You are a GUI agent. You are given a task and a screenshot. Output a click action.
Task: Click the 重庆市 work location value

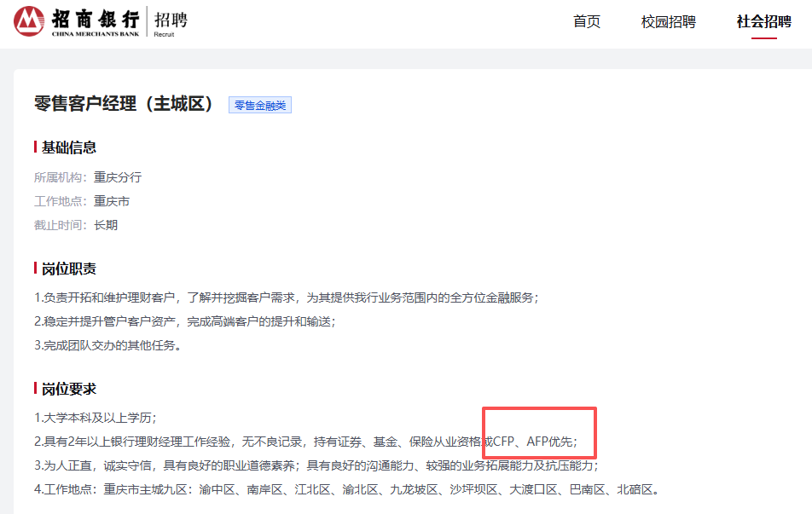click(x=112, y=201)
